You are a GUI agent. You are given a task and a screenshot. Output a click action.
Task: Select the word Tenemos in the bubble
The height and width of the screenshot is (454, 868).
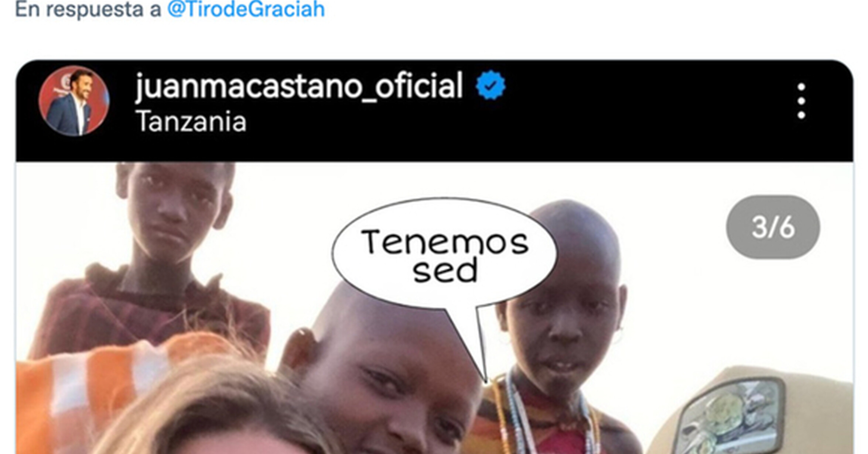click(445, 242)
